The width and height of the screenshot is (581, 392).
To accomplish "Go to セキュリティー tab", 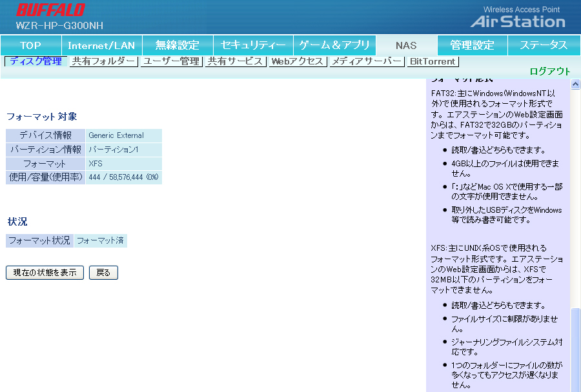I will [253, 45].
